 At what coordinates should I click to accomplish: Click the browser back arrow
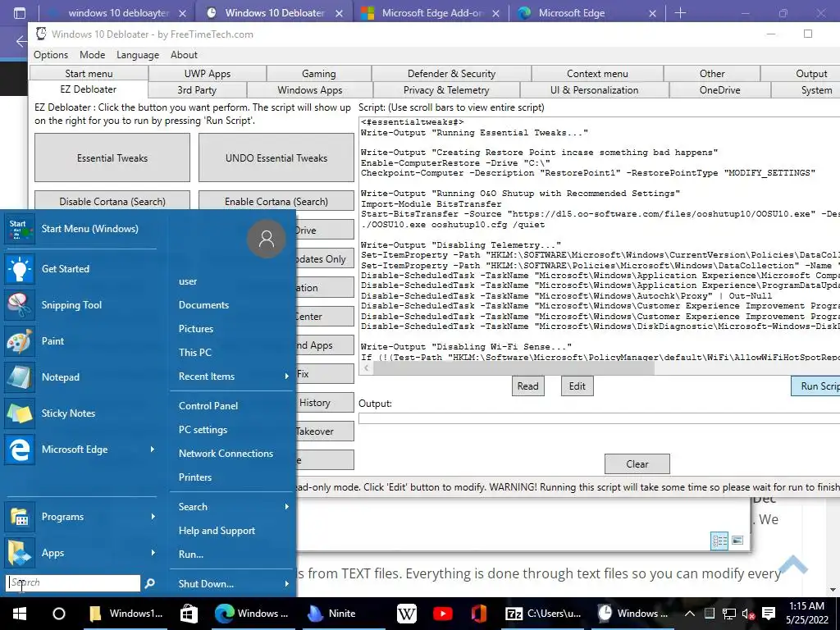tap(21, 41)
